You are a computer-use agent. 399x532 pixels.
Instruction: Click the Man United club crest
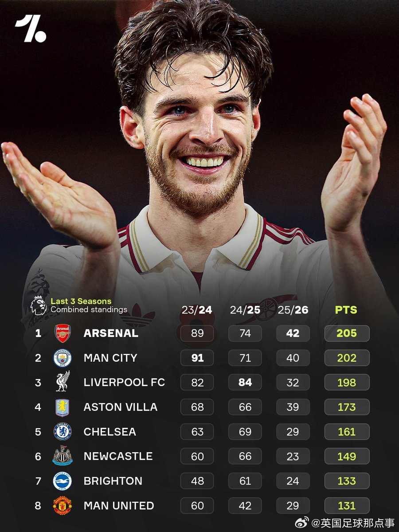63,505
